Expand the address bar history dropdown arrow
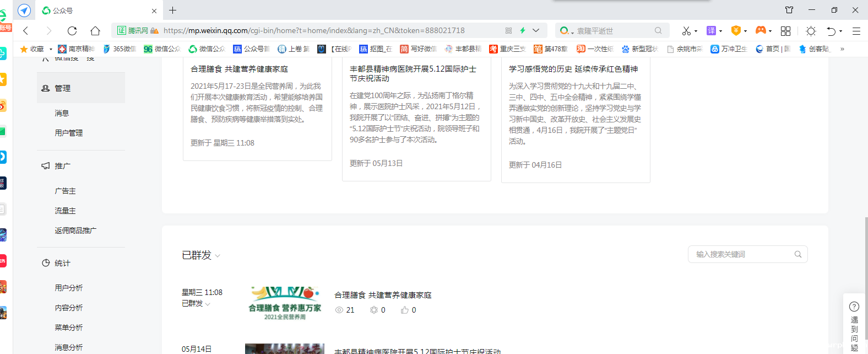 click(536, 31)
